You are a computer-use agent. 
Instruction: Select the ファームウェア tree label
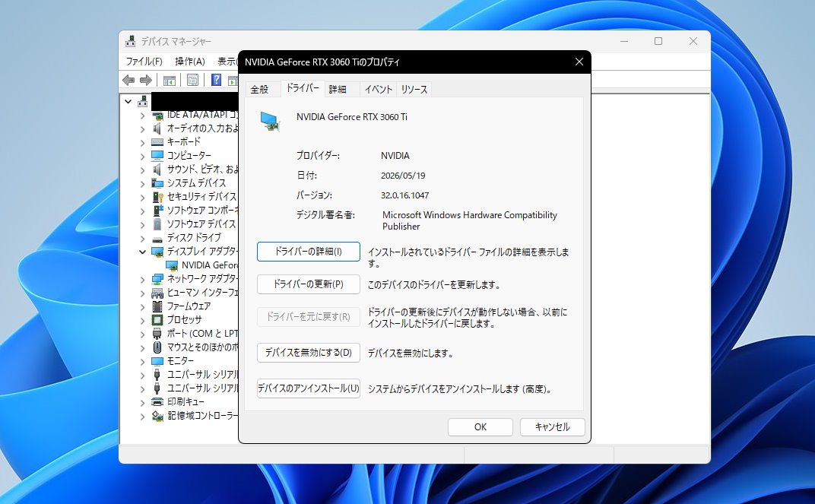point(189,306)
